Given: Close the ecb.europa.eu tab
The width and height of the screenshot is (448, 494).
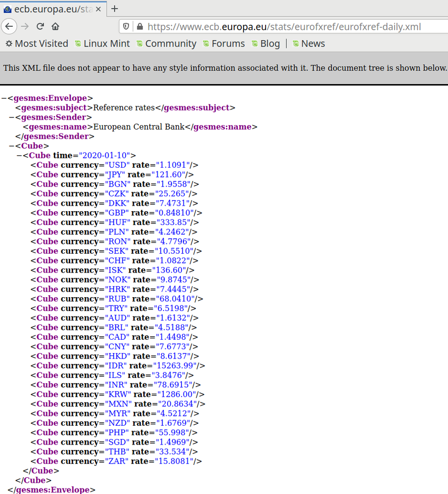Looking at the screenshot, I should point(98,9).
